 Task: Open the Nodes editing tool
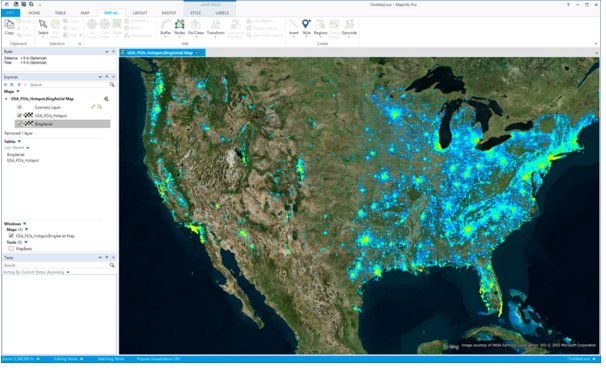point(179,27)
